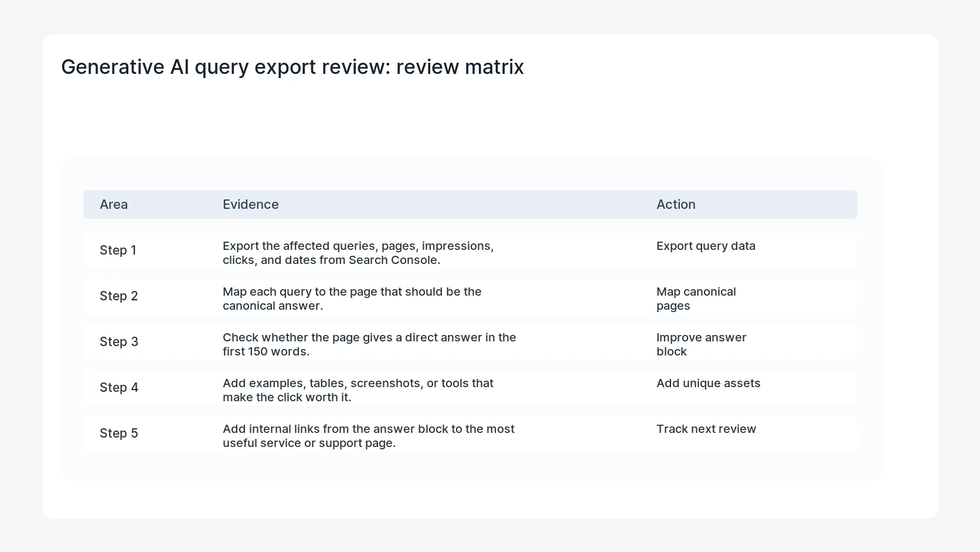Click the evidence text "Check whether the page gives a direct answer..."

(x=369, y=344)
